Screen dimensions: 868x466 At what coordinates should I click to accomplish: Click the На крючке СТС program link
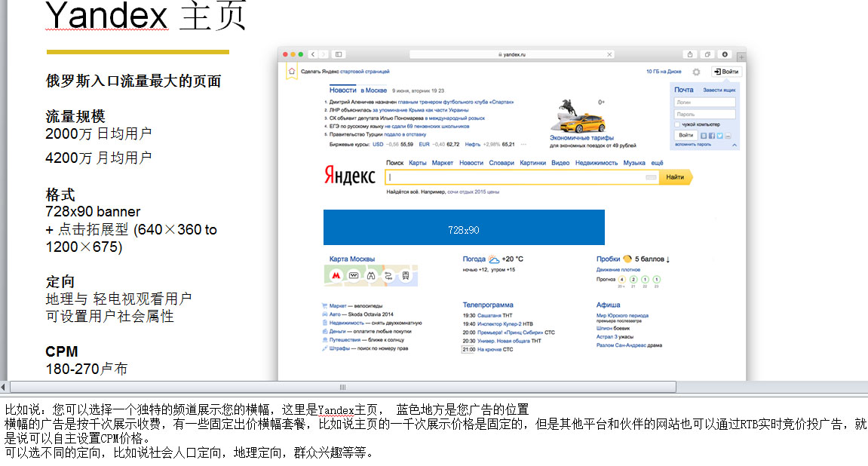click(495, 350)
